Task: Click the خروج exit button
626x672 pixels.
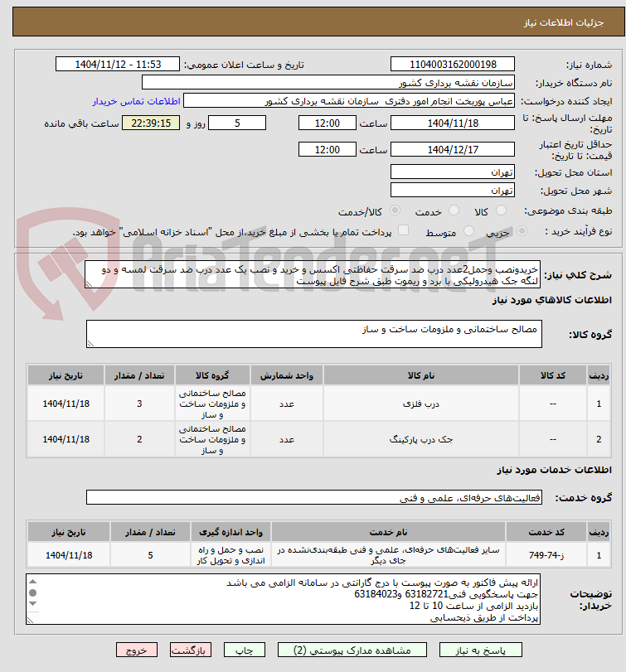Action: coord(136,650)
